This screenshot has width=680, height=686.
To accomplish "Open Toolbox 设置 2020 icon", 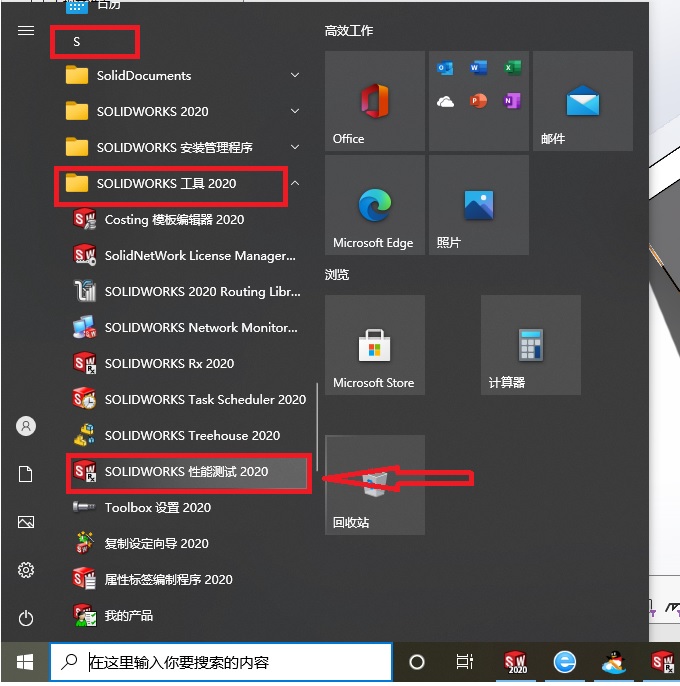I will 84,507.
